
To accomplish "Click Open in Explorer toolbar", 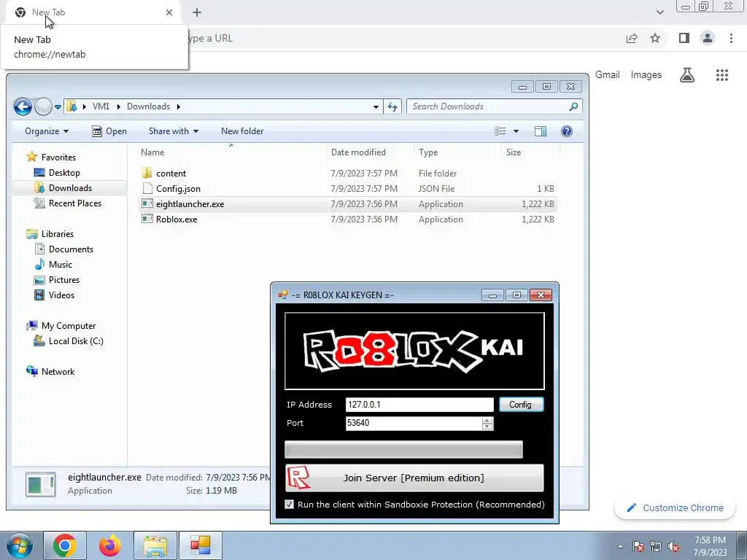I will click(109, 131).
